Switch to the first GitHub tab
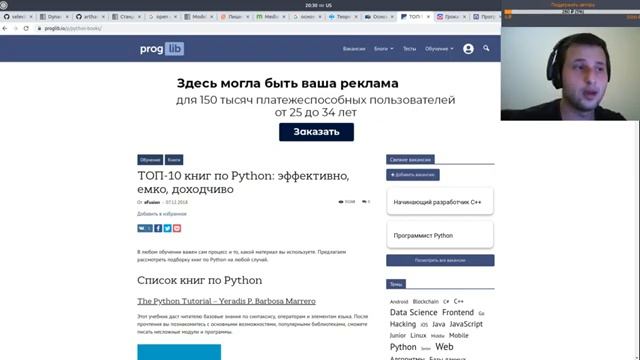Image resolution: width=640 pixels, height=360 pixels. pos(18,17)
